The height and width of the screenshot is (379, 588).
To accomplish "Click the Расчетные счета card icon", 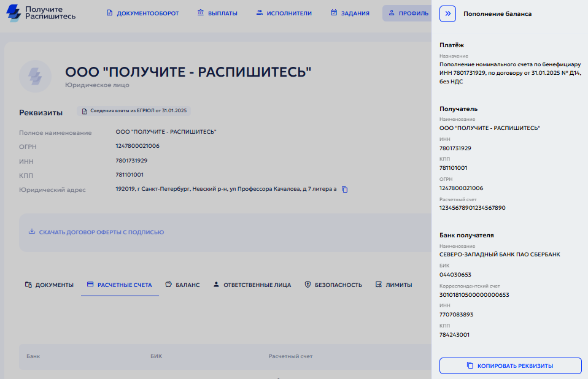I will pos(90,285).
